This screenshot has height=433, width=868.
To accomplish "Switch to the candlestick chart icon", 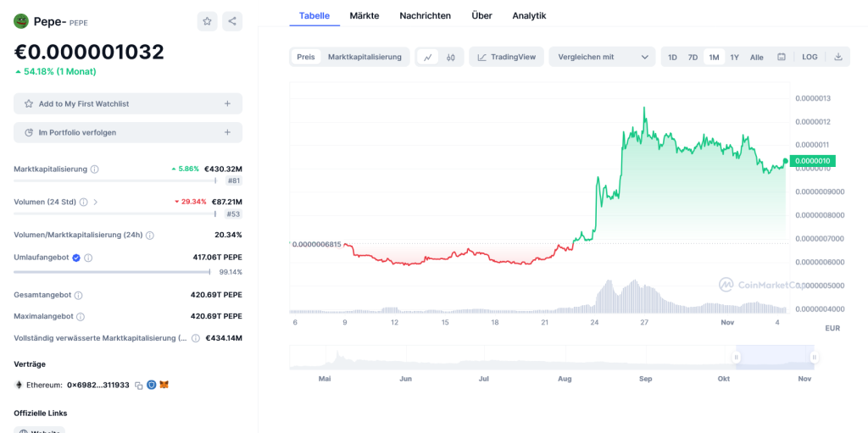I will tap(451, 57).
